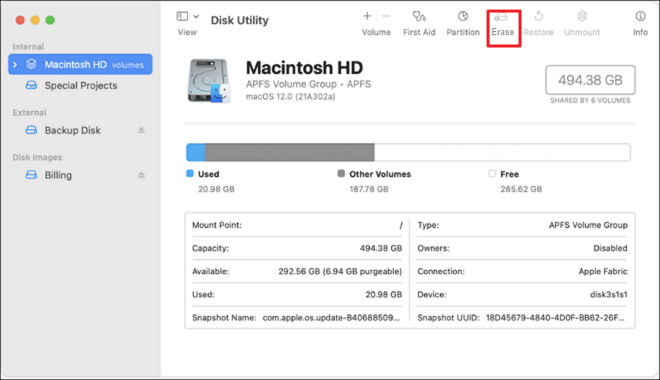Add a volume with the plus button

pos(367,16)
